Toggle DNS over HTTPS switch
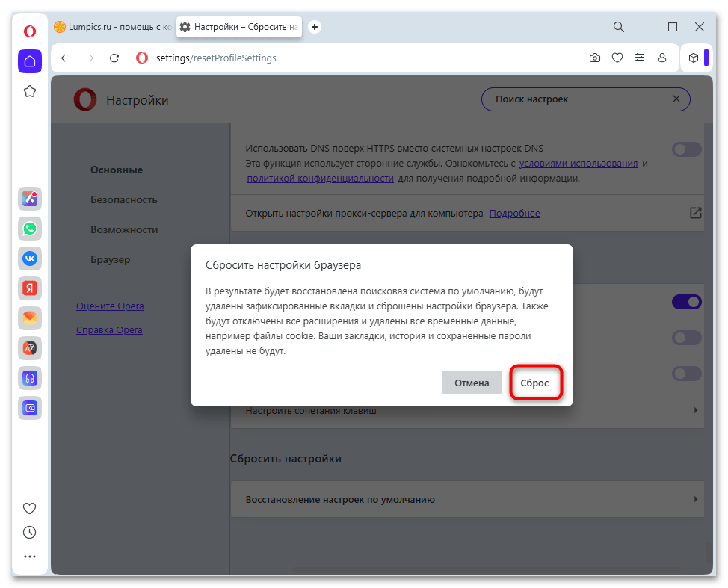Image resolution: width=728 pixels, height=588 pixels. pyautogui.click(x=686, y=149)
